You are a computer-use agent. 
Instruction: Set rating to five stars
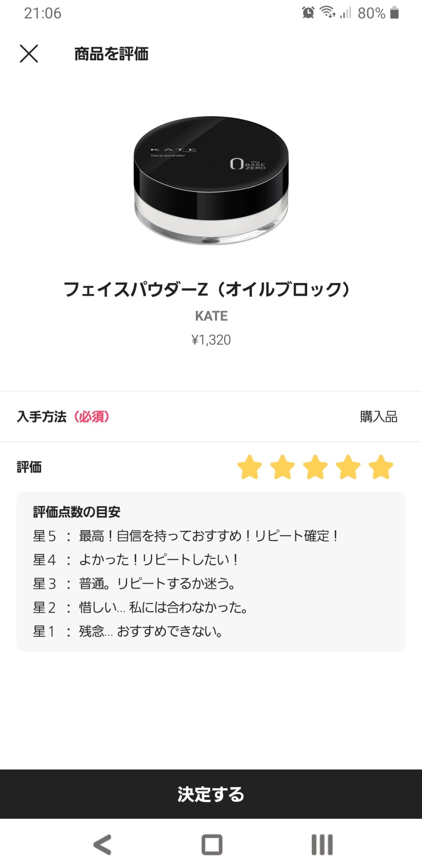pos(381,467)
